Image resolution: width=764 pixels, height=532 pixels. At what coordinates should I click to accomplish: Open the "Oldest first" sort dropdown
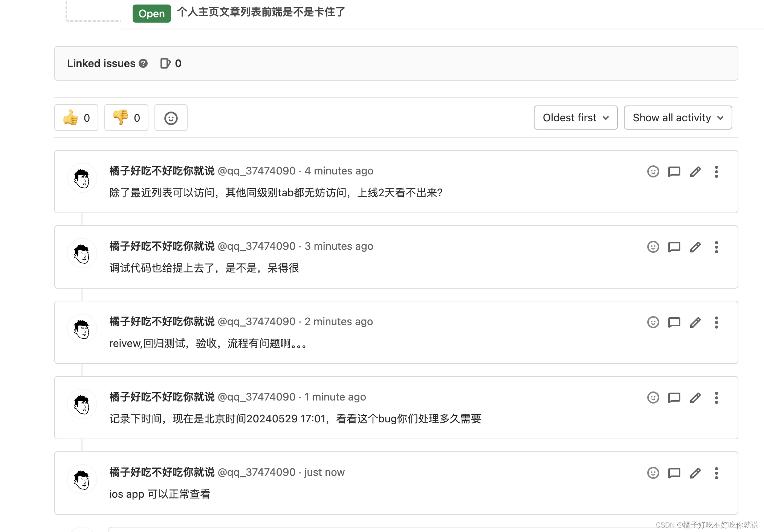(x=575, y=118)
